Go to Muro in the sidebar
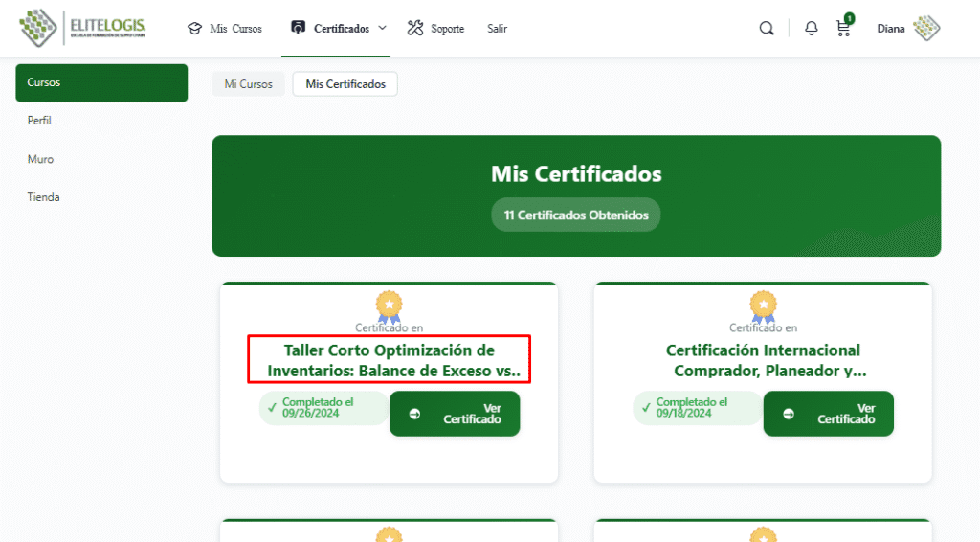The image size is (980, 542). point(41,159)
